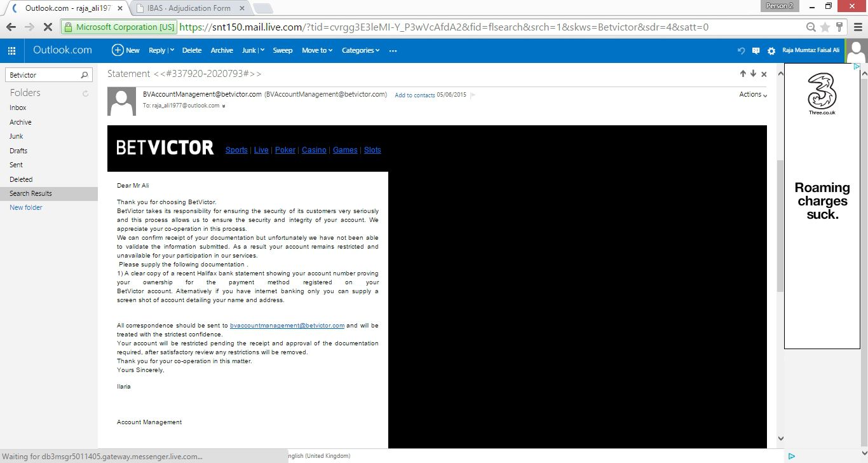The width and height of the screenshot is (868, 463).
Task: Click the Sweep toolbar button
Action: click(x=283, y=50)
